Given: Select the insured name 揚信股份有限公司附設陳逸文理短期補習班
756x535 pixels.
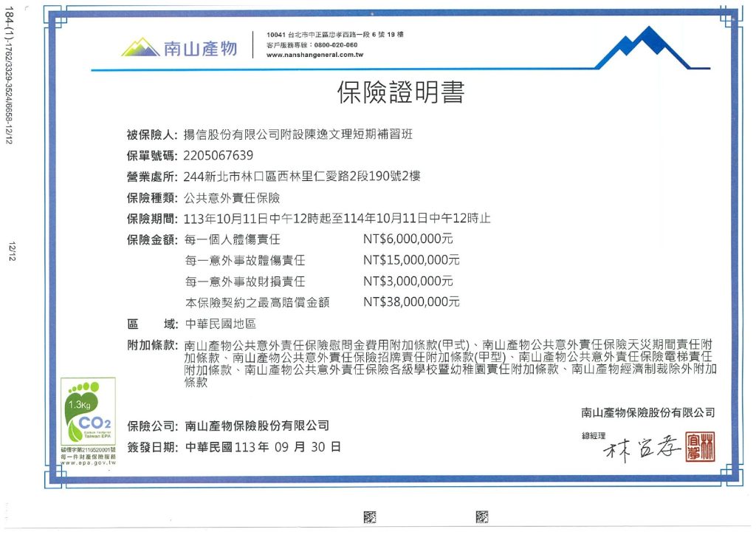Looking at the screenshot, I should click(x=298, y=134).
